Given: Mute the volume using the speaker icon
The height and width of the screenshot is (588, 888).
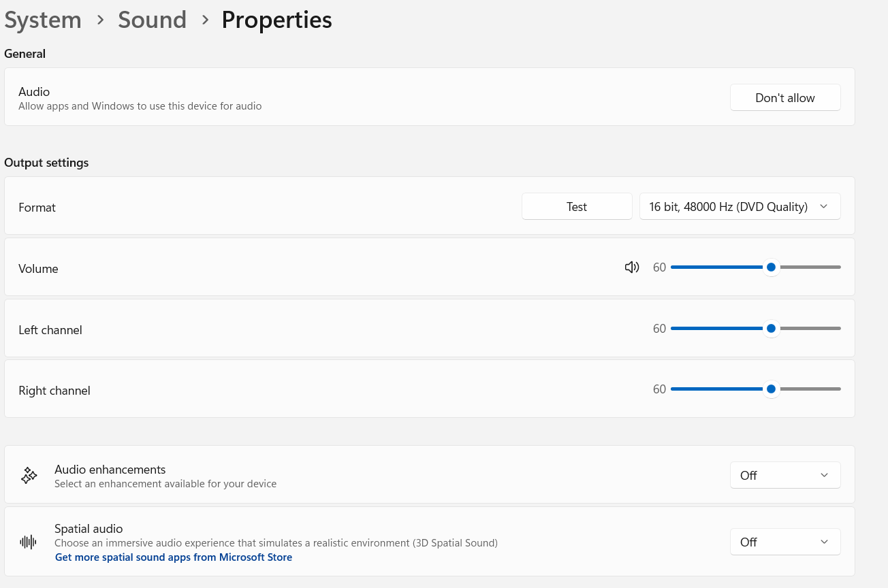Looking at the screenshot, I should point(631,267).
